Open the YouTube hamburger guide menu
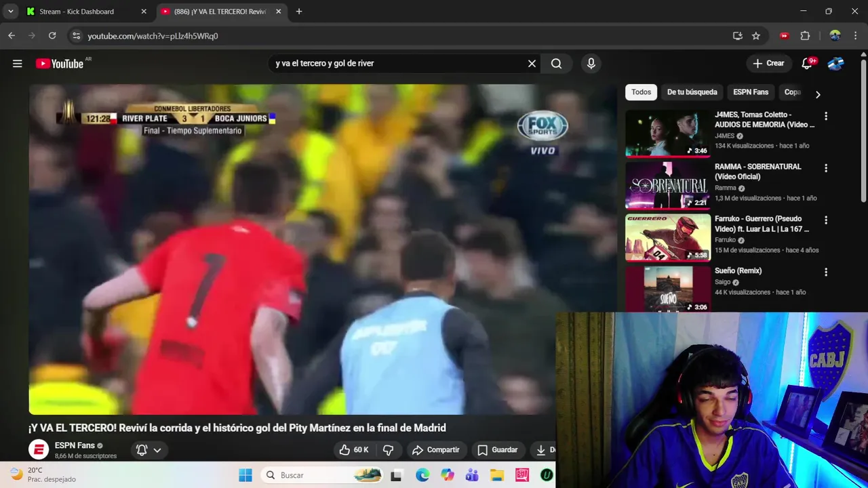The height and width of the screenshot is (488, 868). coord(18,64)
